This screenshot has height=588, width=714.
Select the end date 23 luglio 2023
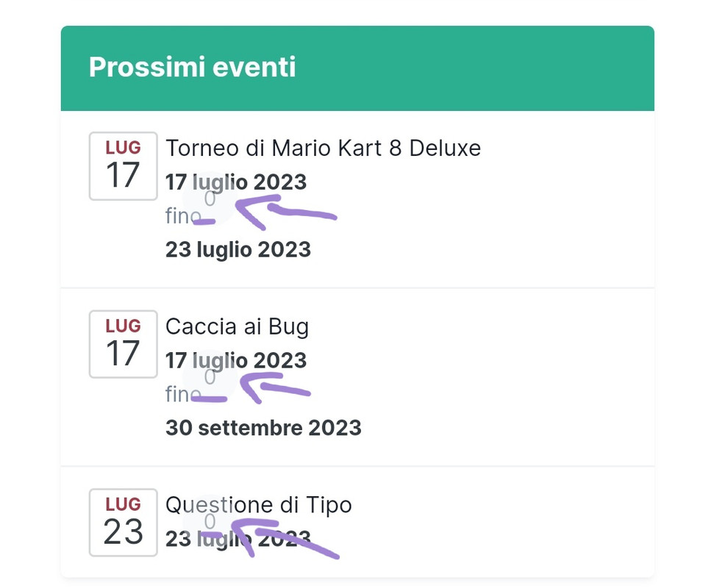238,249
